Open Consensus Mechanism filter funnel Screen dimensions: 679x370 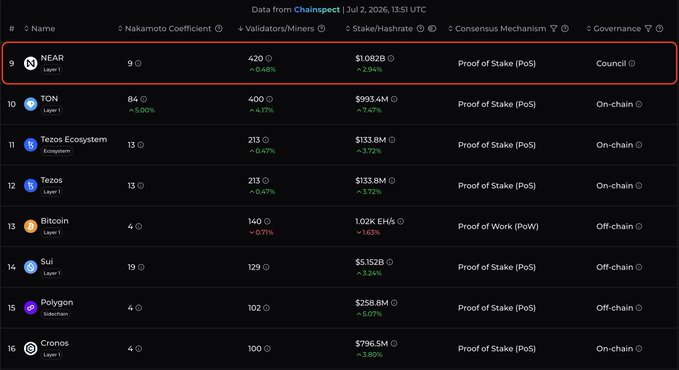(x=553, y=29)
